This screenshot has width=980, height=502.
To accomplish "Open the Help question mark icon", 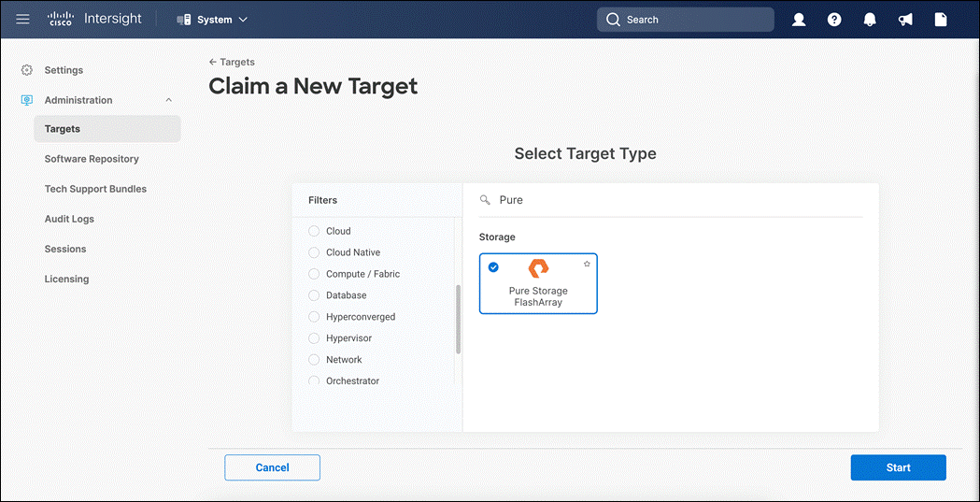I will [x=834, y=20].
